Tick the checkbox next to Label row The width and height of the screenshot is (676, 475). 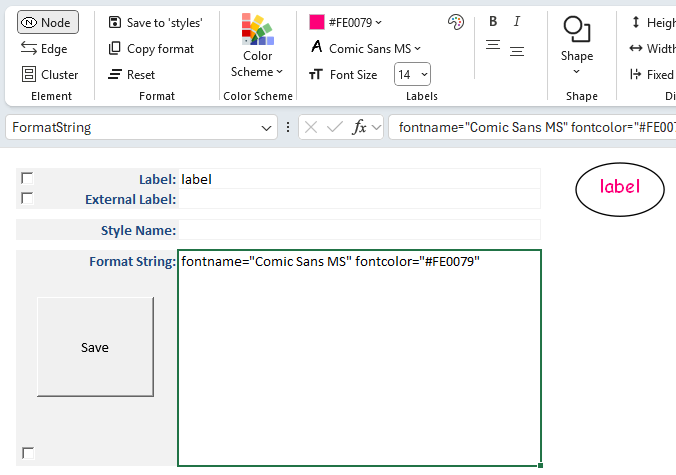coord(28,179)
